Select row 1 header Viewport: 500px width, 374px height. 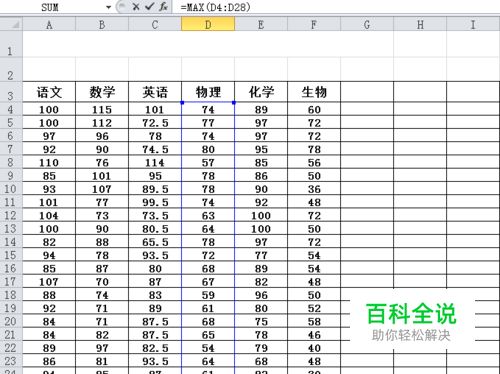point(11,44)
